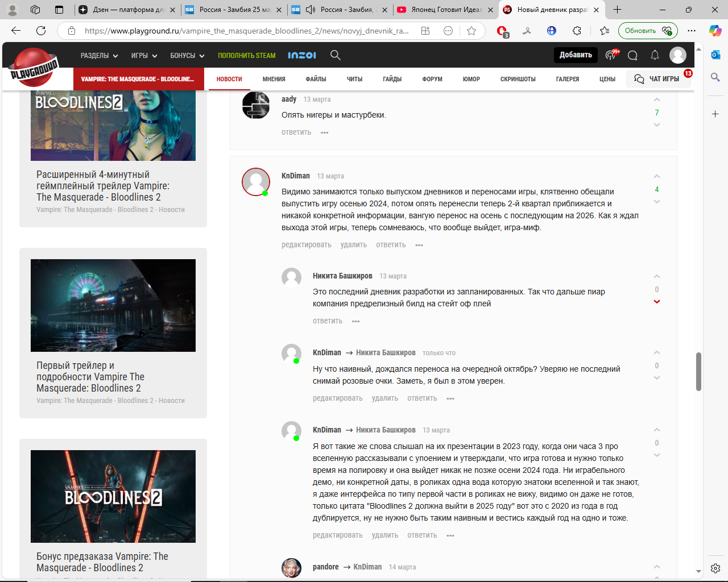
Task: Open the Edge extensions puzzle icon
Action: tap(577, 31)
